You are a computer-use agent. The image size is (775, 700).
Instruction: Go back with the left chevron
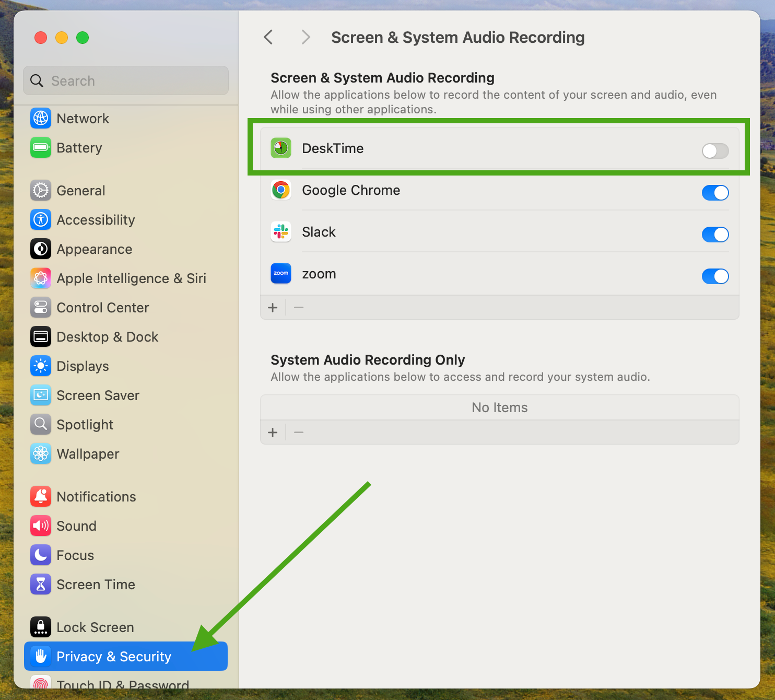[x=268, y=38]
